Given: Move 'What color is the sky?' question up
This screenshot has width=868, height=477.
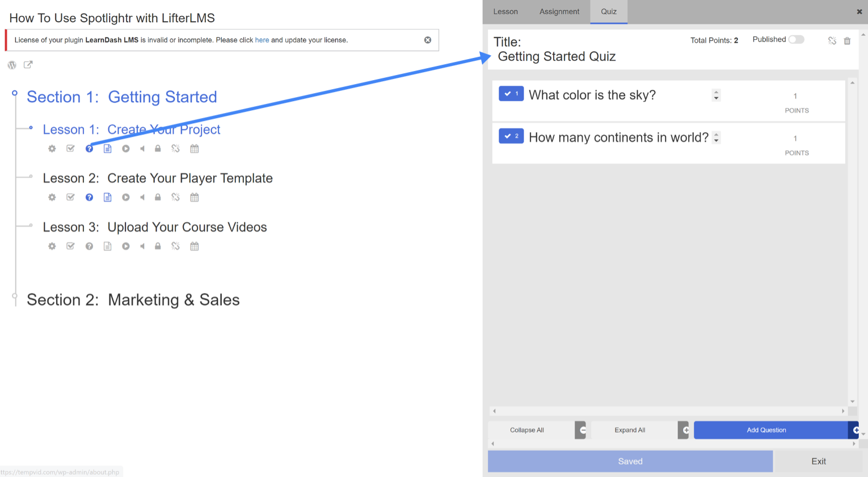Looking at the screenshot, I should click(x=716, y=92).
